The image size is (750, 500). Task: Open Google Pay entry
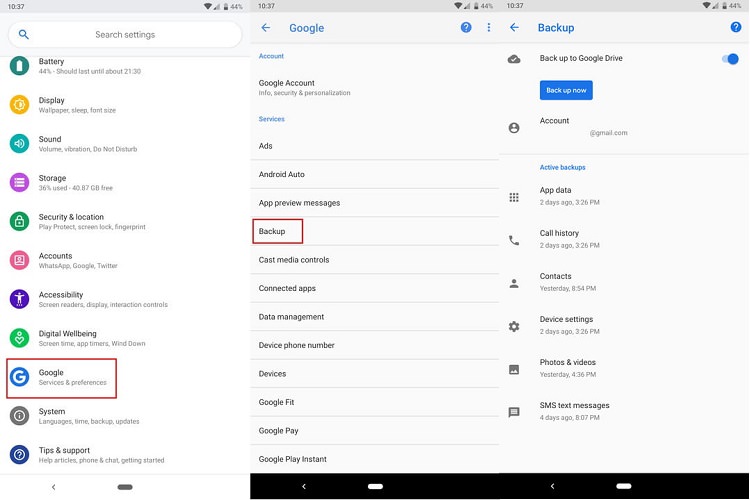point(375,431)
